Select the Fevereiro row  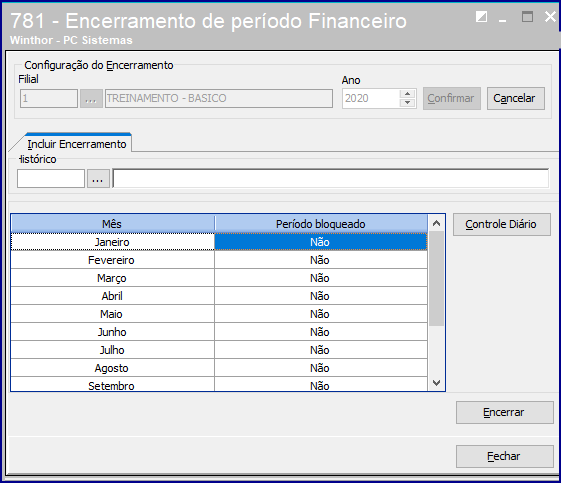[219, 260]
